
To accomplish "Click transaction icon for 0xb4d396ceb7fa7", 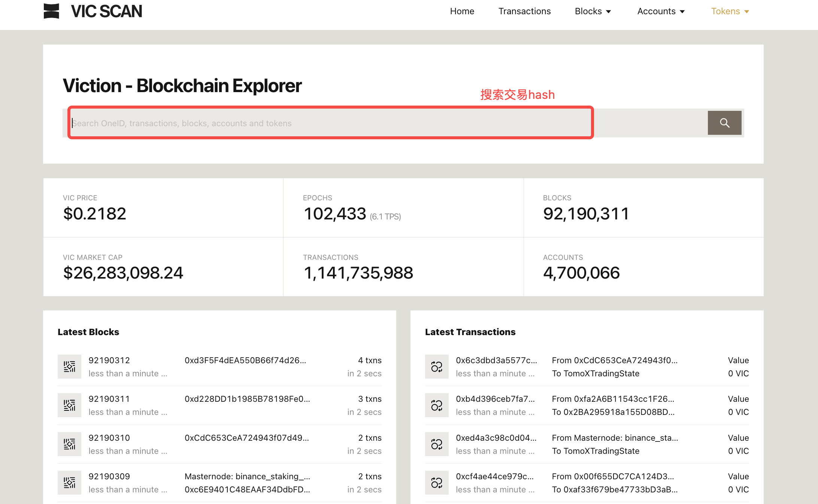I will [x=437, y=405].
